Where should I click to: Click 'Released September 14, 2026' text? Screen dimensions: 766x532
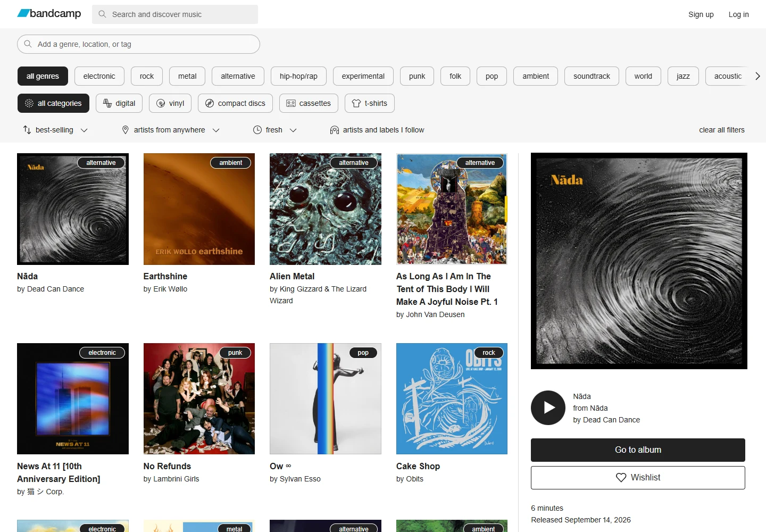[581, 520]
